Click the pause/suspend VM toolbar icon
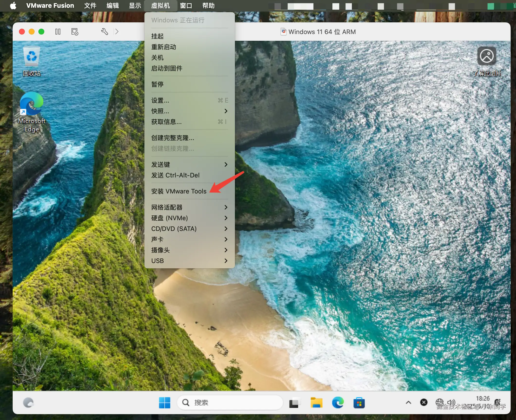516x420 pixels. pyautogui.click(x=58, y=32)
